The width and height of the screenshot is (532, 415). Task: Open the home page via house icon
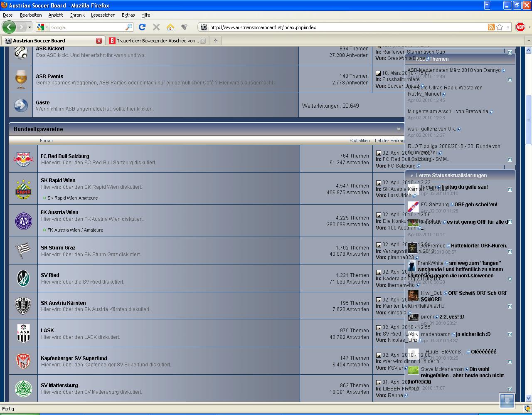pyautogui.click(x=170, y=27)
